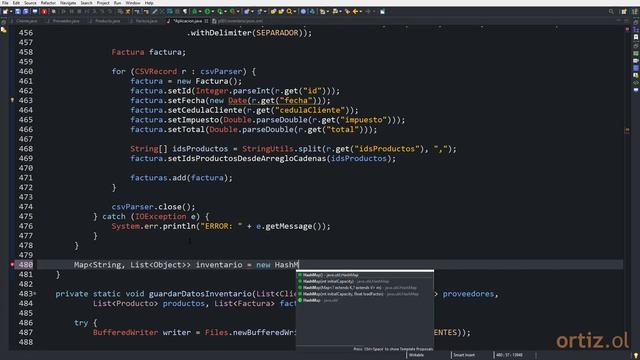Open the New file dropdown arrow
The height and width of the screenshot is (360, 640).
11,11
